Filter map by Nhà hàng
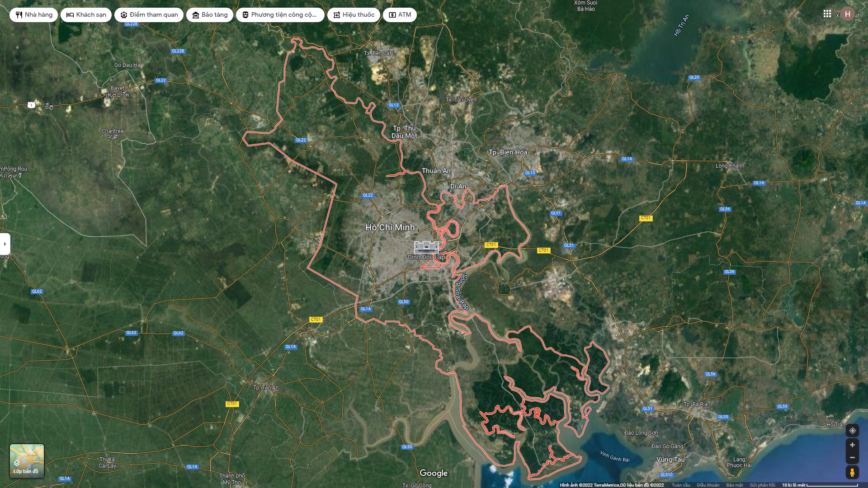The image size is (868, 488). pos(34,15)
